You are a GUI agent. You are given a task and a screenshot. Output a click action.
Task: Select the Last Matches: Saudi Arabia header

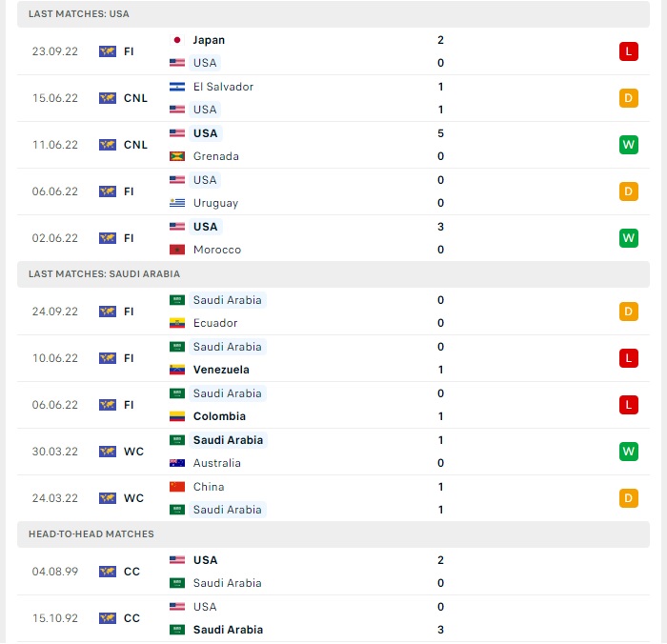point(333,274)
